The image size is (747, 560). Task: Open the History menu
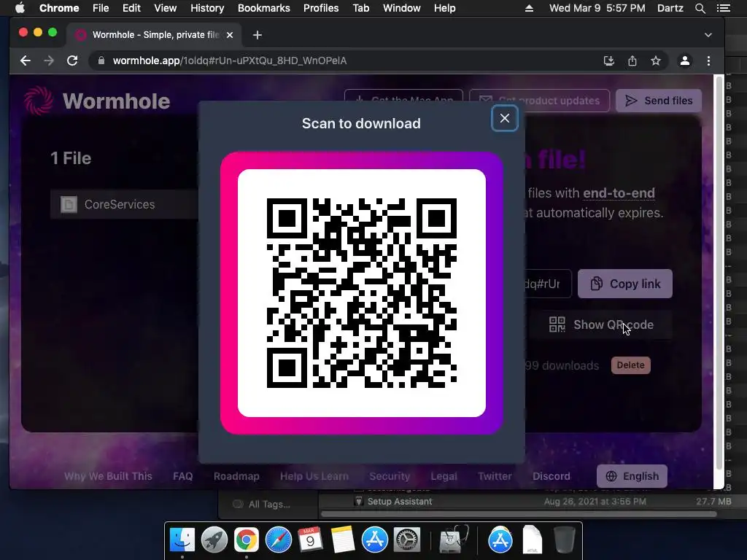(207, 8)
